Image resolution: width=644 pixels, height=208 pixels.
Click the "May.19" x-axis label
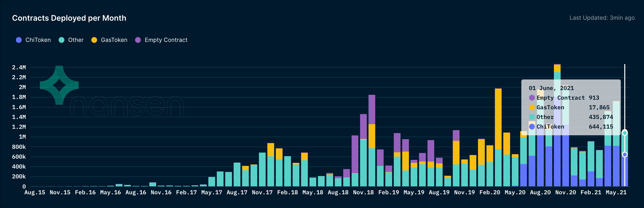(x=414, y=192)
